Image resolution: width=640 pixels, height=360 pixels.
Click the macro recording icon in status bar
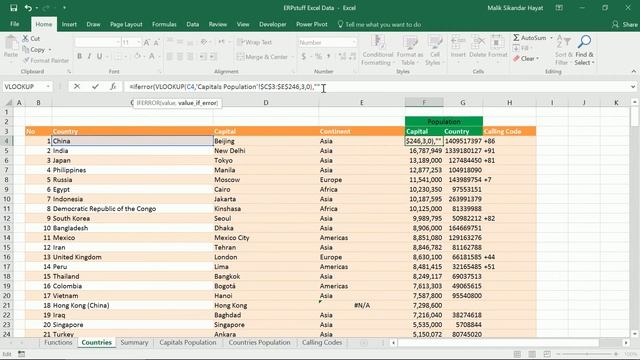pyautogui.click(x=21, y=354)
